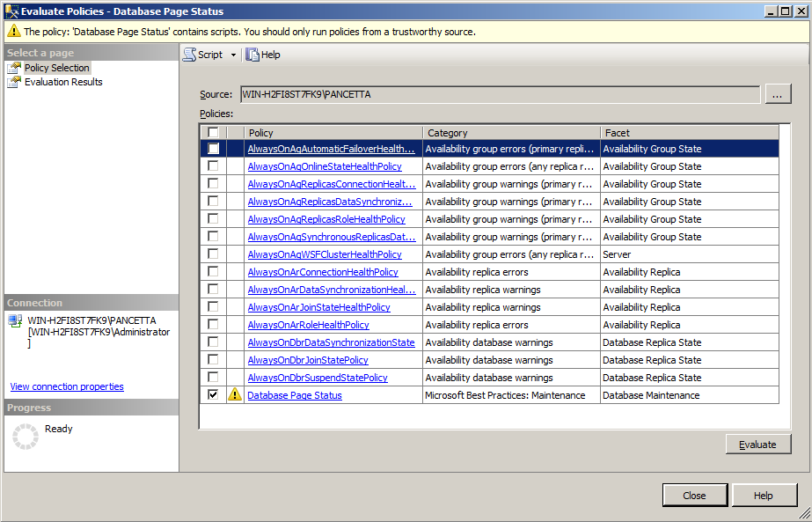The image size is (812, 522).
Task: Check the AlwaysOnArRoleHealthPolicy checkbox
Action: (x=213, y=325)
